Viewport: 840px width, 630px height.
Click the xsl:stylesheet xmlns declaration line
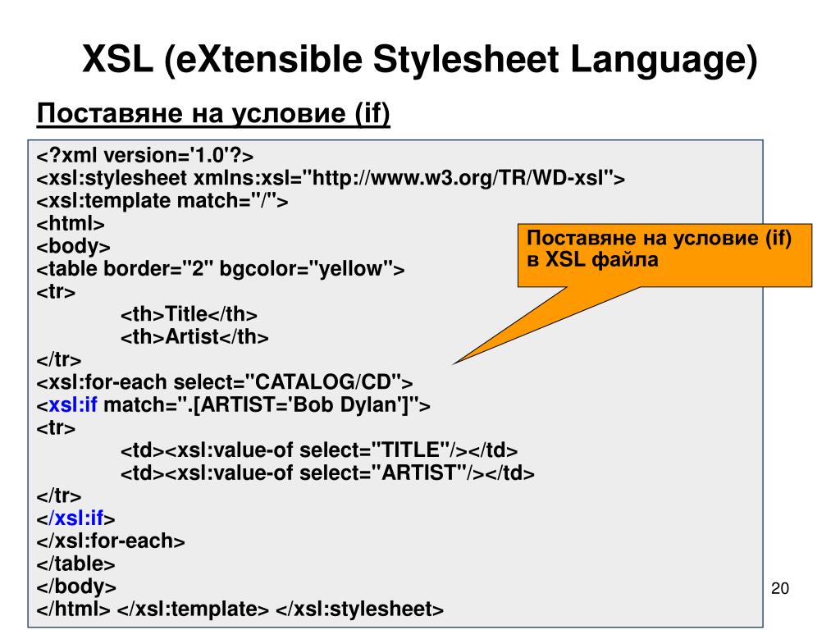pos(331,178)
